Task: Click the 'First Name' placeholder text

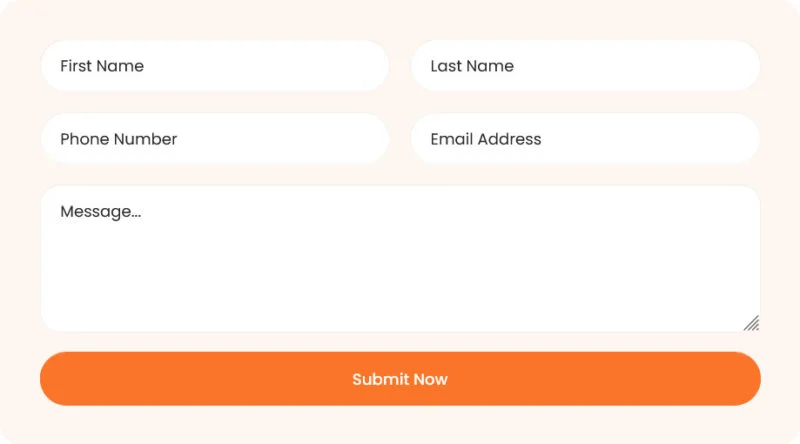Action: pos(102,66)
